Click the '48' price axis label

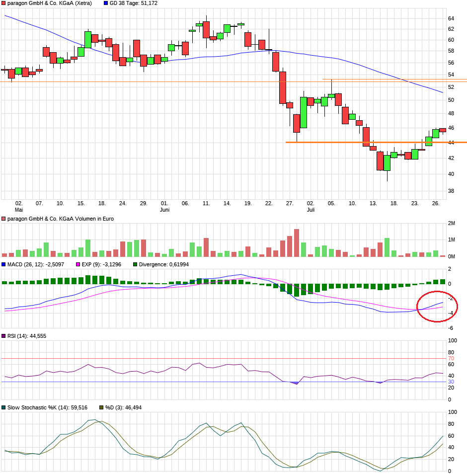pyautogui.click(x=451, y=114)
